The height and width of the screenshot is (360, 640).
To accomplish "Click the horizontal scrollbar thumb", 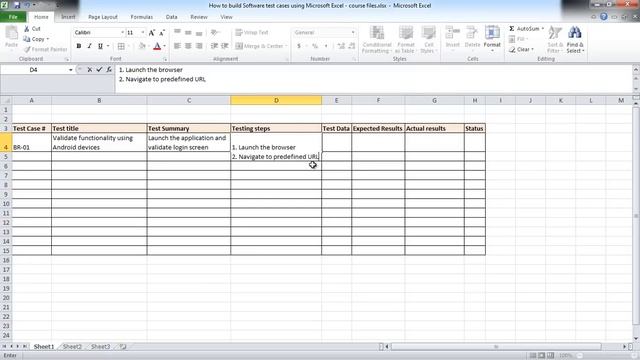I will 496,347.
